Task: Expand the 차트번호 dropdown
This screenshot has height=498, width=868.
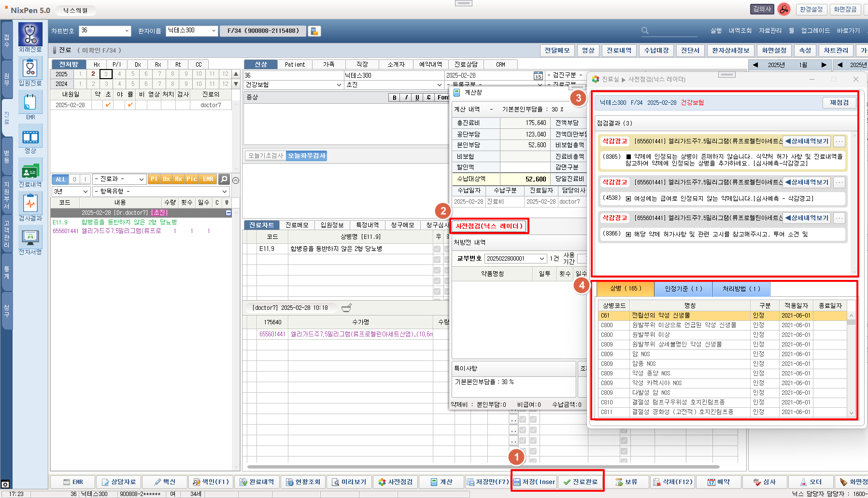Action: [x=127, y=31]
